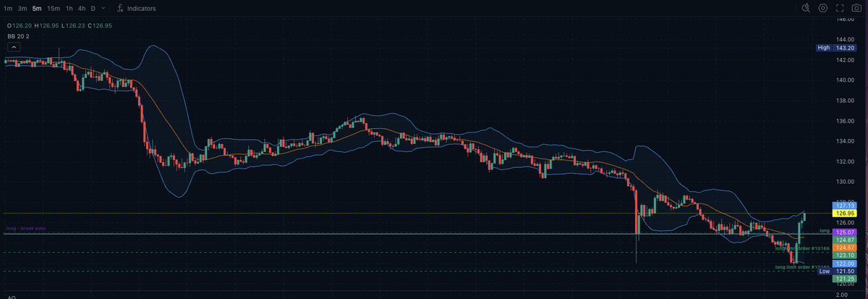Click the 136.00 axis price label

coord(846,120)
